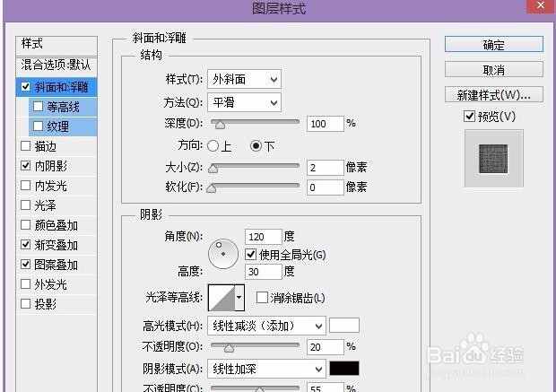Open the 外发光 settings entry label
This screenshot has width=556, height=392.
click(51, 284)
